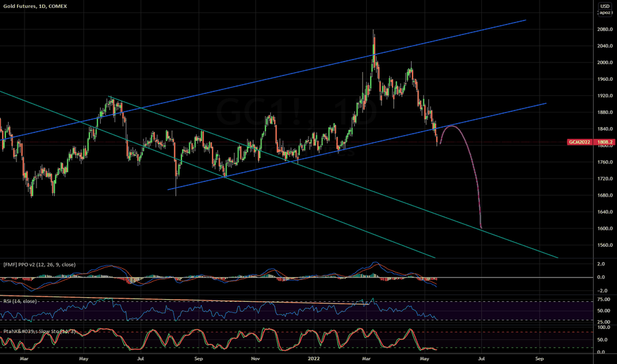Click the 2000.0 price axis label

605,63
